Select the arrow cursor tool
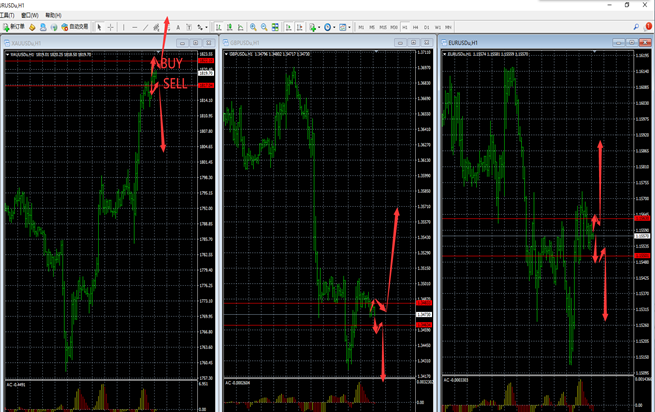The width and height of the screenshot is (655, 412). click(x=99, y=27)
